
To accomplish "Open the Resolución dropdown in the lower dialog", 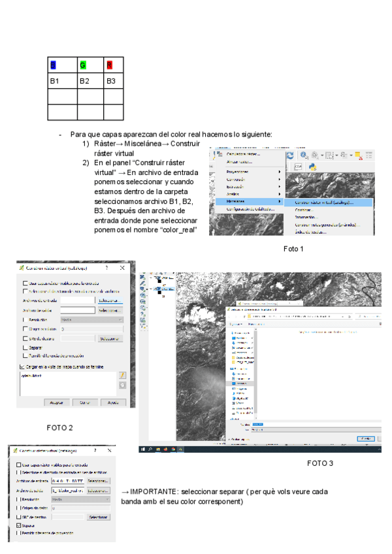I will pos(81,499).
